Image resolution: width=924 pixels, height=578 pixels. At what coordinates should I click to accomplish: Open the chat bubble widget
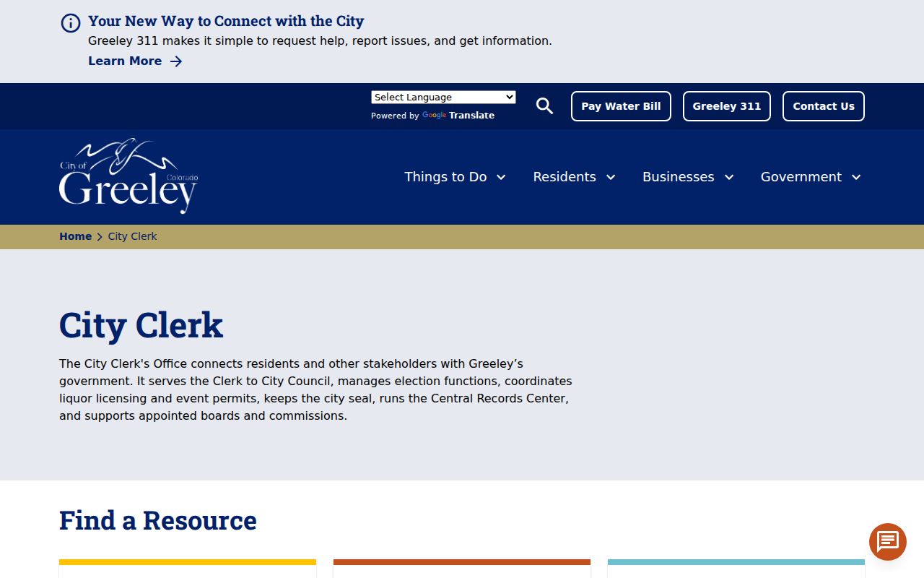pyautogui.click(x=888, y=542)
